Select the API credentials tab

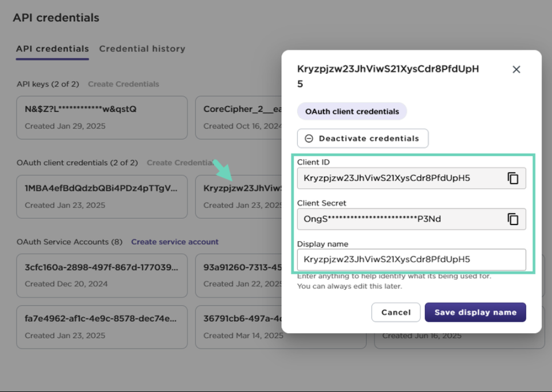(x=52, y=49)
